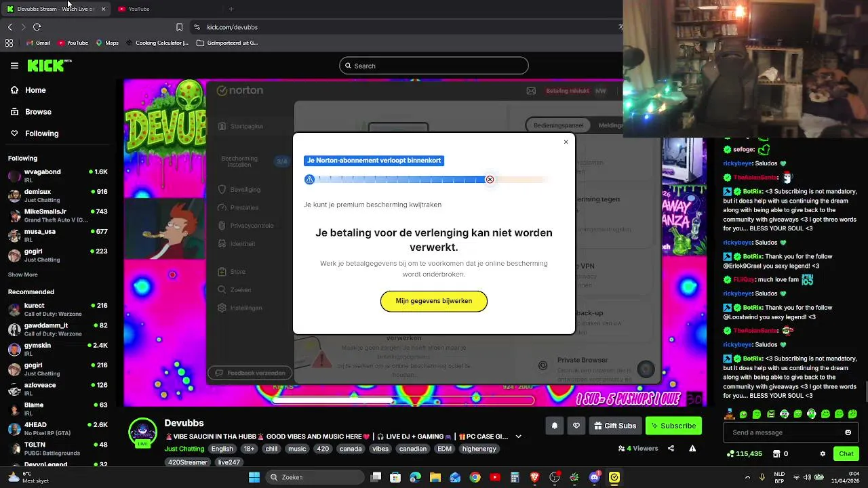Expand system tray hidden icons
This screenshot has width=868, height=488.
click(x=747, y=477)
